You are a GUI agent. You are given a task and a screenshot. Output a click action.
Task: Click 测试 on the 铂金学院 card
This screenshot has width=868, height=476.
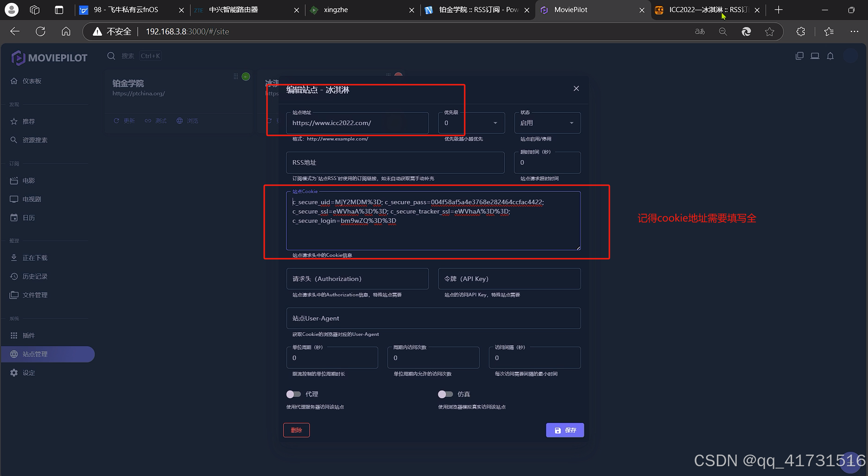tap(155, 121)
